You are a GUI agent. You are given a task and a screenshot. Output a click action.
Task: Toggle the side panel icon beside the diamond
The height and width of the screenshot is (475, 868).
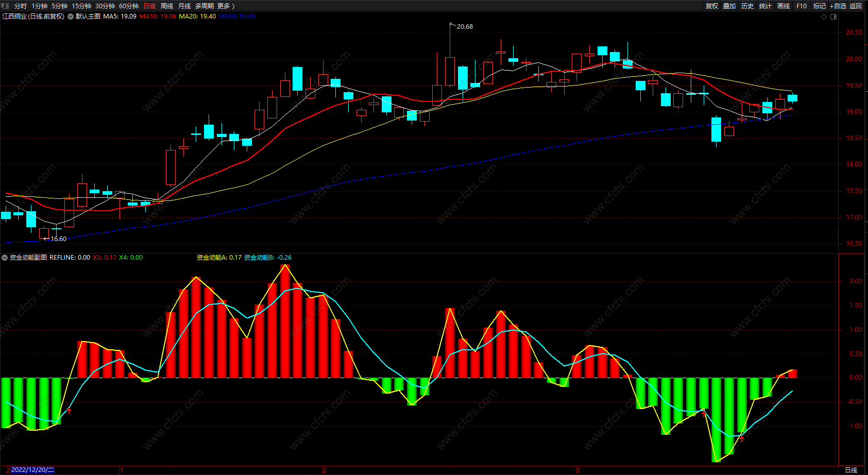pyautogui.click(x=833, y=16)
